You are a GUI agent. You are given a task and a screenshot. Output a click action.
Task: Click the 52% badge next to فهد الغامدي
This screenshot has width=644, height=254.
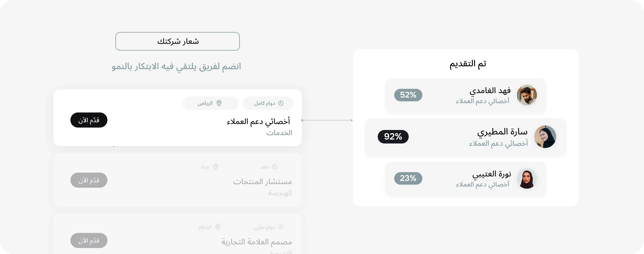(x=408, y=95)
